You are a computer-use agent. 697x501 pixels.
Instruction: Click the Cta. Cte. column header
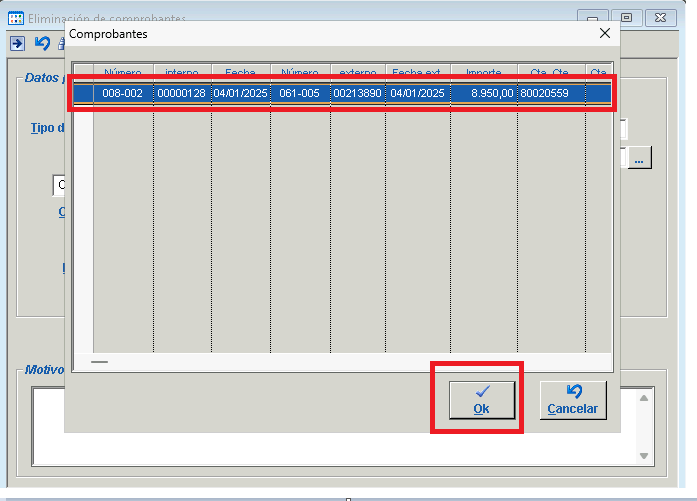(551, 73)
